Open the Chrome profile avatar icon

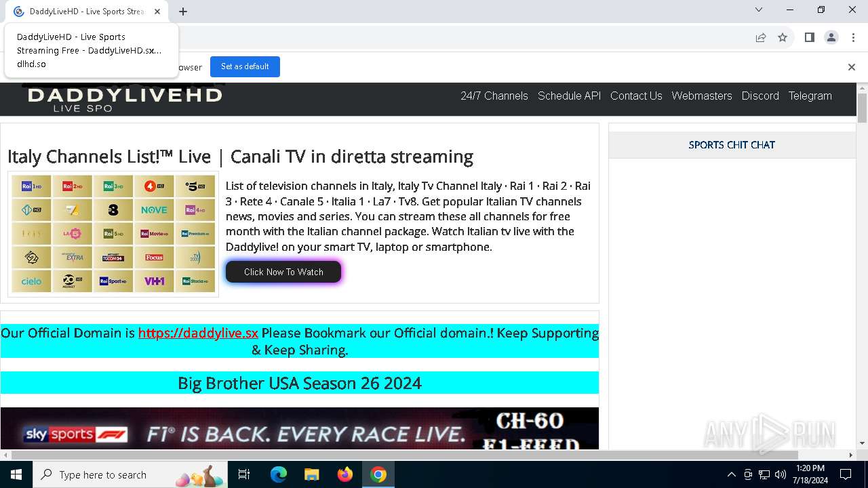click(831, 37)
